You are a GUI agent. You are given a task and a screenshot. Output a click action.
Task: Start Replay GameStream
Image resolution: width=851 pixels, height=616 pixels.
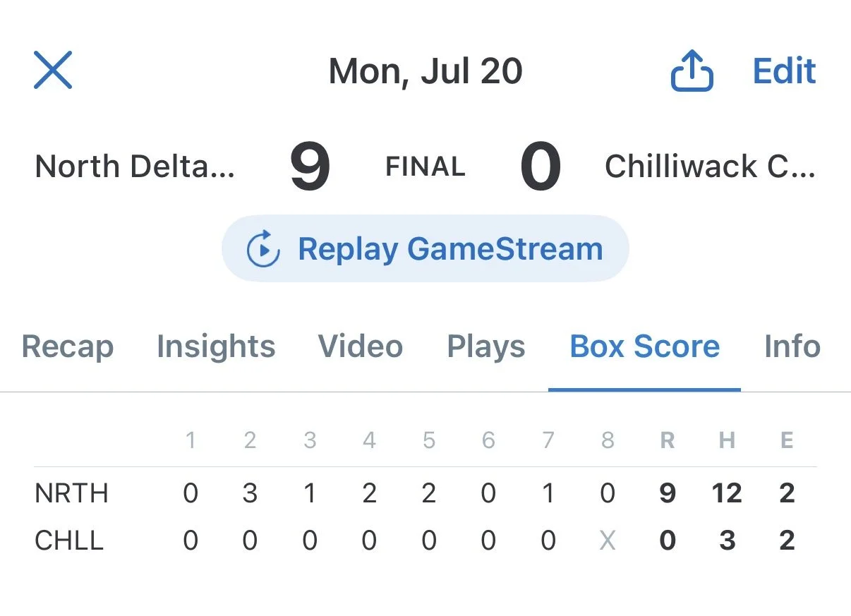coord(425,249)
